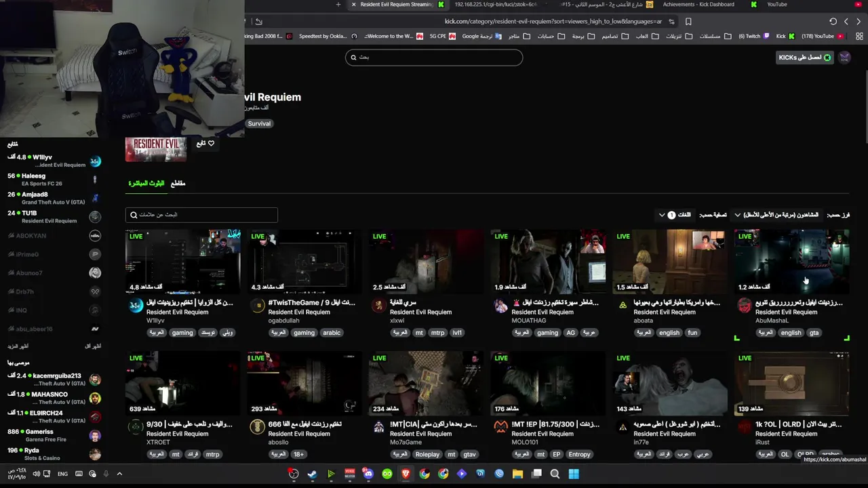The image size is (868, 488).
Task: Open the File Explorer taskbar icon
Action: click(x=517, y=474)
